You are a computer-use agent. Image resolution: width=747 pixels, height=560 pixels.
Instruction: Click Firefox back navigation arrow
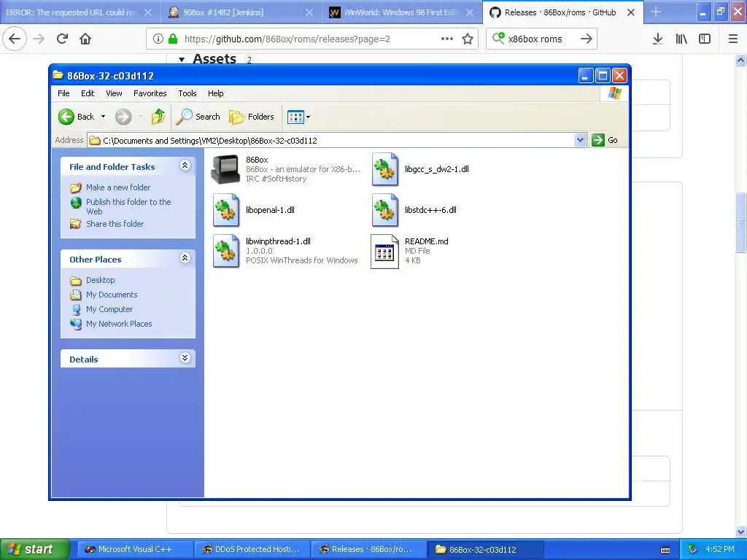click(x=15, y=39)
